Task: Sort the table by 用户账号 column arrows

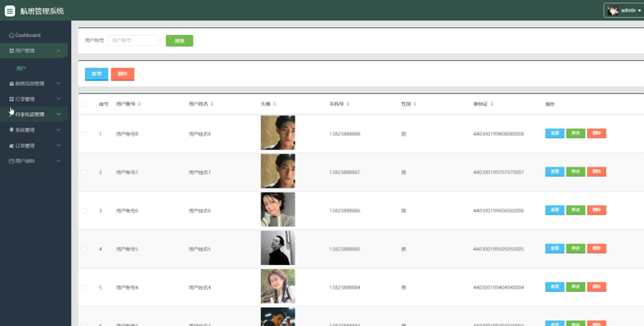Action: (x=140, y=104)
